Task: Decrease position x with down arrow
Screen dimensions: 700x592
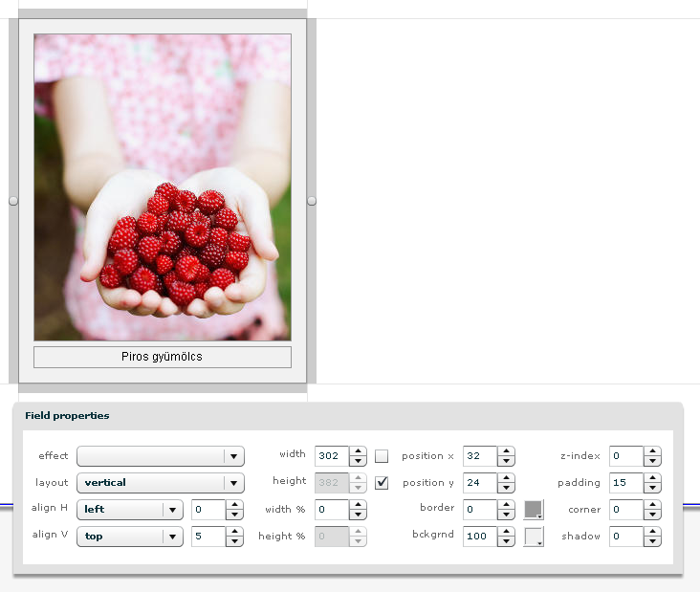Action: click(507, 461)
